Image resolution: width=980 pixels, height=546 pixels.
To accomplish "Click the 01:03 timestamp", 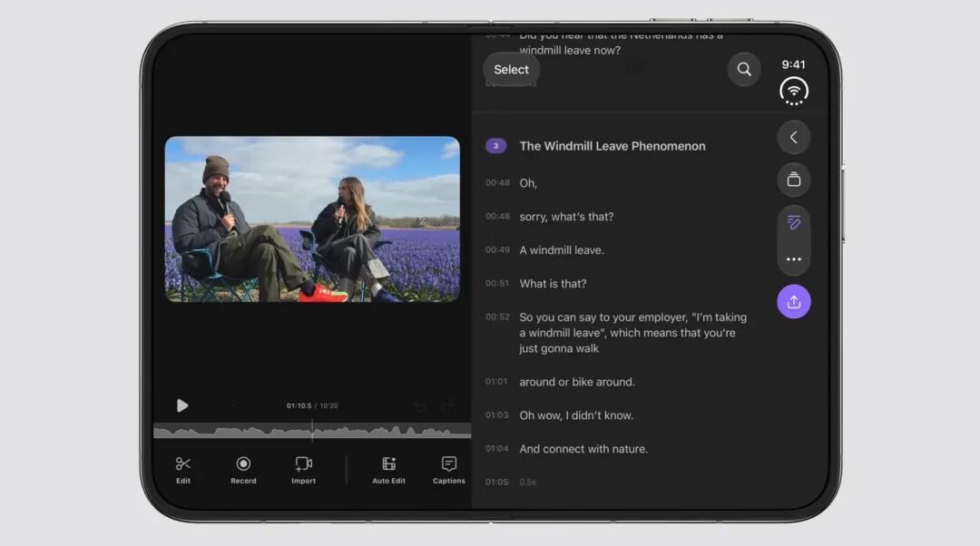I will coord(497,414).
